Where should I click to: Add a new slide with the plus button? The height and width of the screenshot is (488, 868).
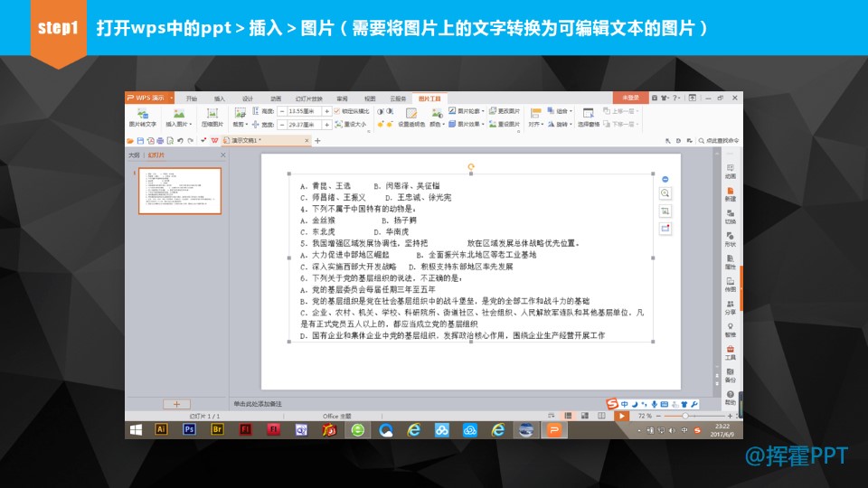[x=176, y=404]
